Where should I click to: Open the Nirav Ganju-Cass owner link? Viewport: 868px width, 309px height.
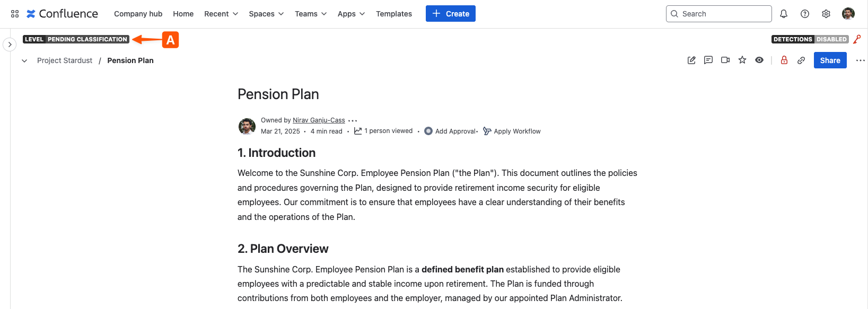(x=319, y=120)
